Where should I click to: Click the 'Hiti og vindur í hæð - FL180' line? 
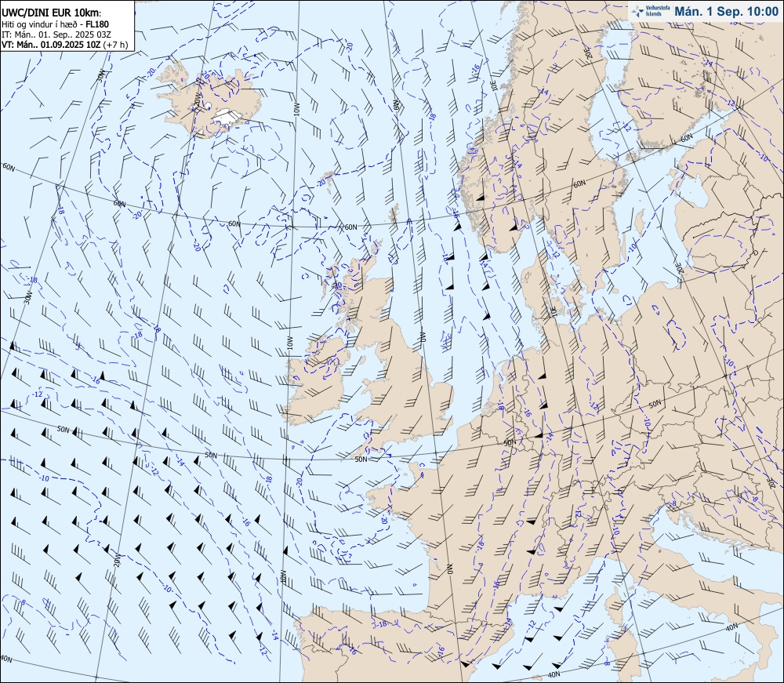[x=55, y=24]
